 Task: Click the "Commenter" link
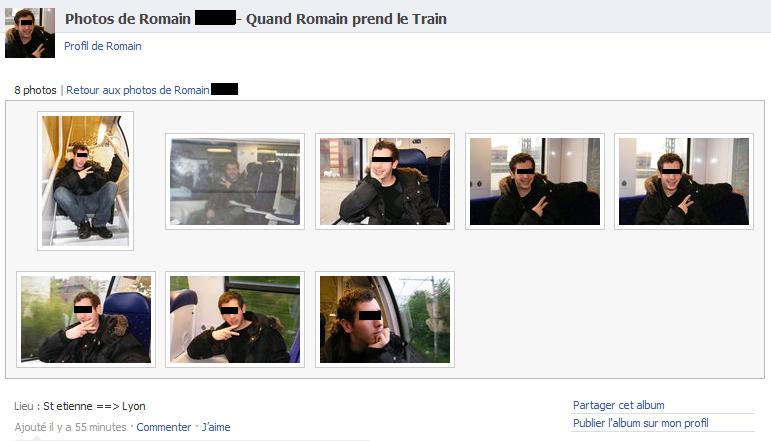pyautogui.click(x=164, y=427)
